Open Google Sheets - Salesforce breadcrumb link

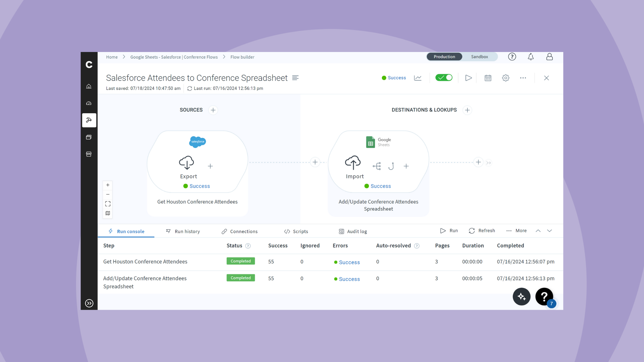[x=174, y=57]
